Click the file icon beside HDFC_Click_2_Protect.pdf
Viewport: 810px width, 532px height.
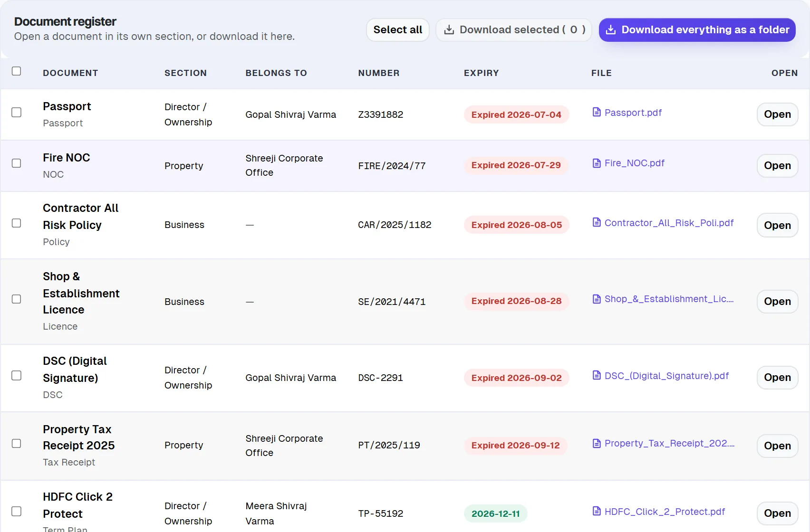pos(597,511)
